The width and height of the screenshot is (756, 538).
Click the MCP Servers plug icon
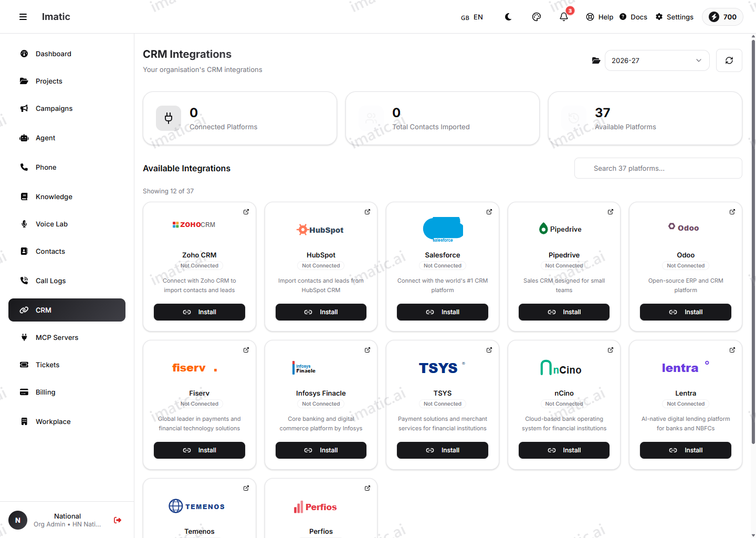point(24,337)
